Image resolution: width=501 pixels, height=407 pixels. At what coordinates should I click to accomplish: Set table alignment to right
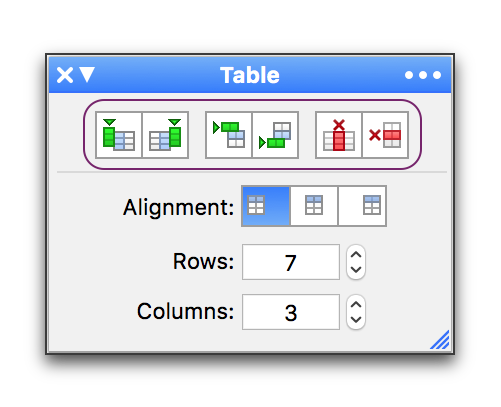coord(362,206)
